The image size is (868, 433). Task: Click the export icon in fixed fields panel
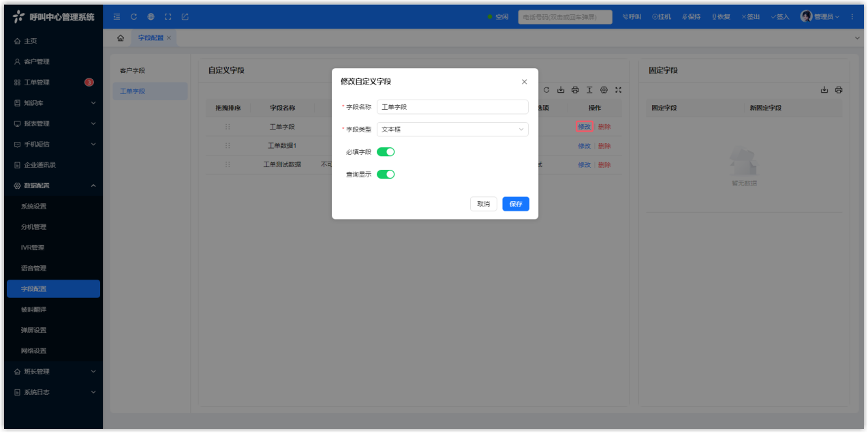[824, 90]
